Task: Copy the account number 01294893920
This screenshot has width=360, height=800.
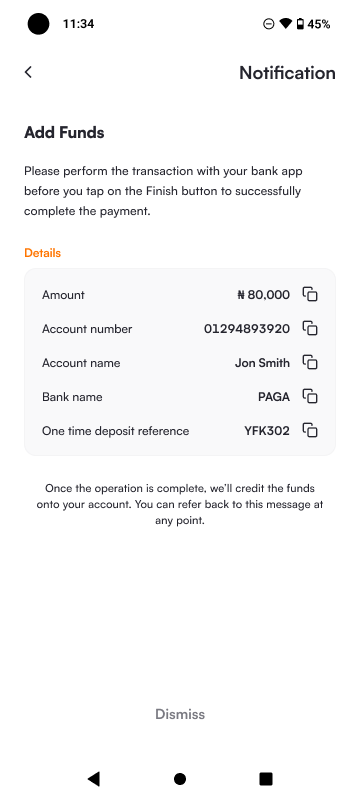Action: tap(310, 328)
